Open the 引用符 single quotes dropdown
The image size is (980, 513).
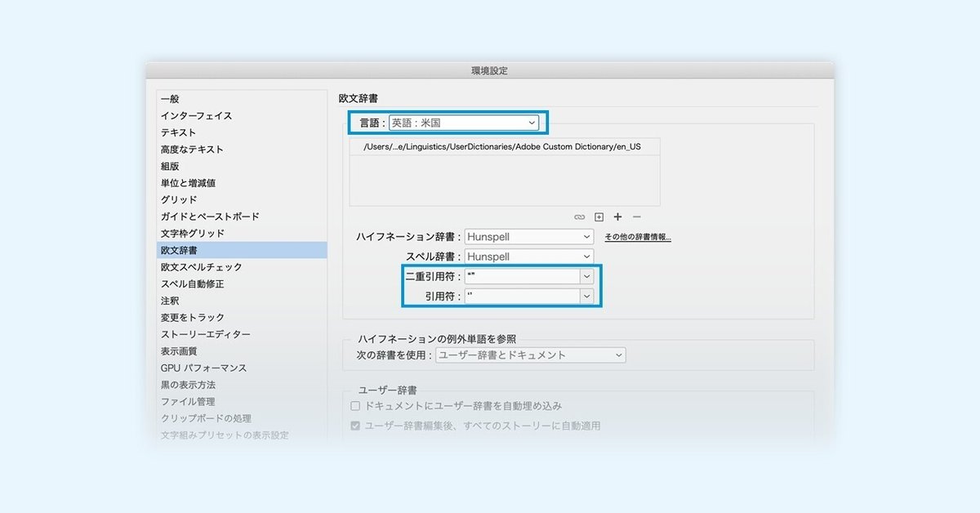click(x=528, y=296)
